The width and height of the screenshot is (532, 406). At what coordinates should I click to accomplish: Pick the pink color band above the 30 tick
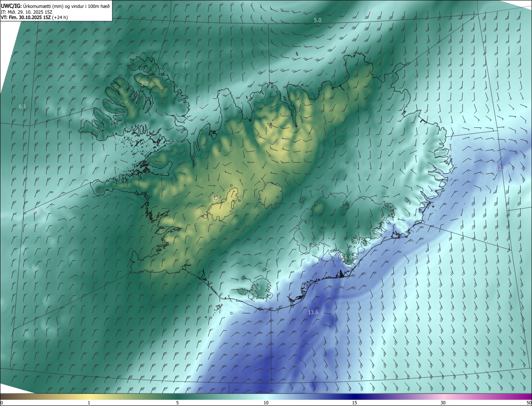click(x=443, y=396)
